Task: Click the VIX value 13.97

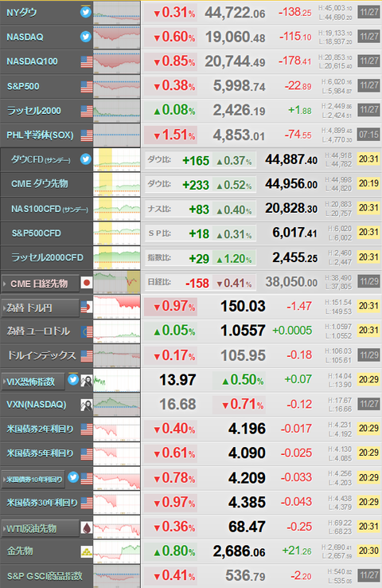Action: click(177, 380)
